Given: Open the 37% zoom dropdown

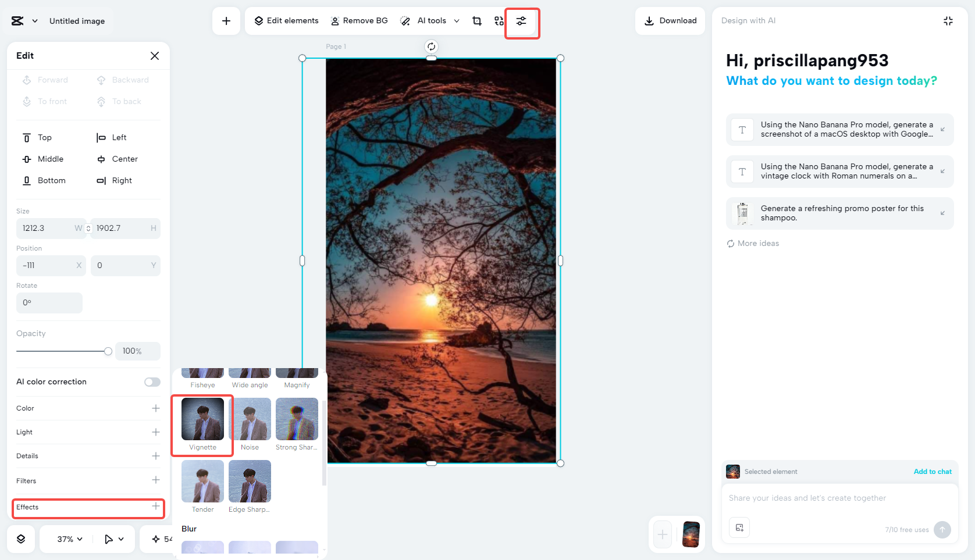Looking at the screenshot, I should coord(70,539).
